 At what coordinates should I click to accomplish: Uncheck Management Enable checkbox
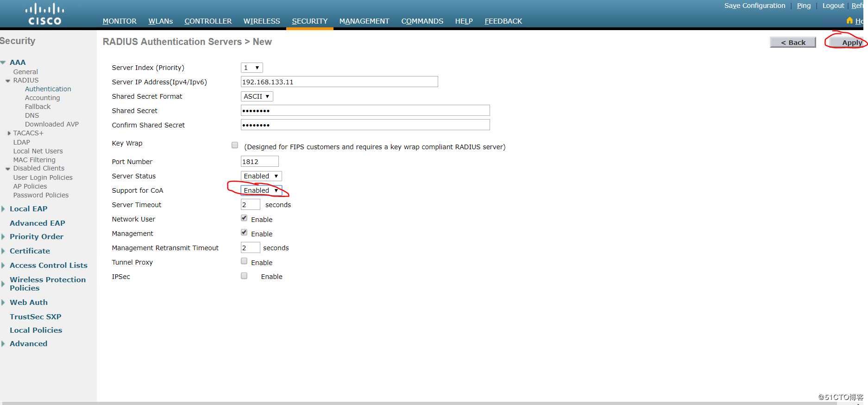point(244,232)
